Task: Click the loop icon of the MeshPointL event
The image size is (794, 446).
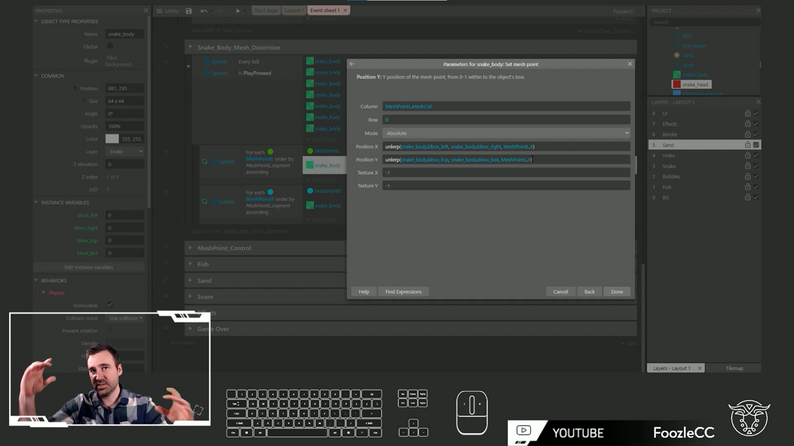Action: point(205,162)
